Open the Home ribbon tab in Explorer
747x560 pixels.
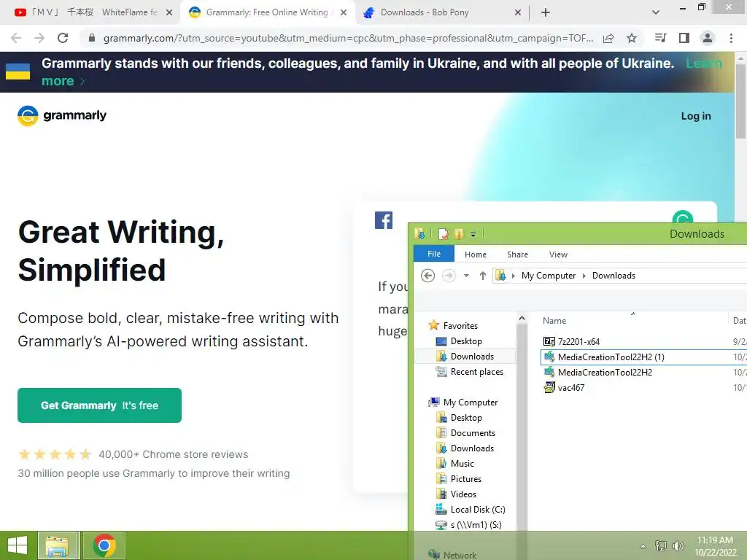click(476, 254)
